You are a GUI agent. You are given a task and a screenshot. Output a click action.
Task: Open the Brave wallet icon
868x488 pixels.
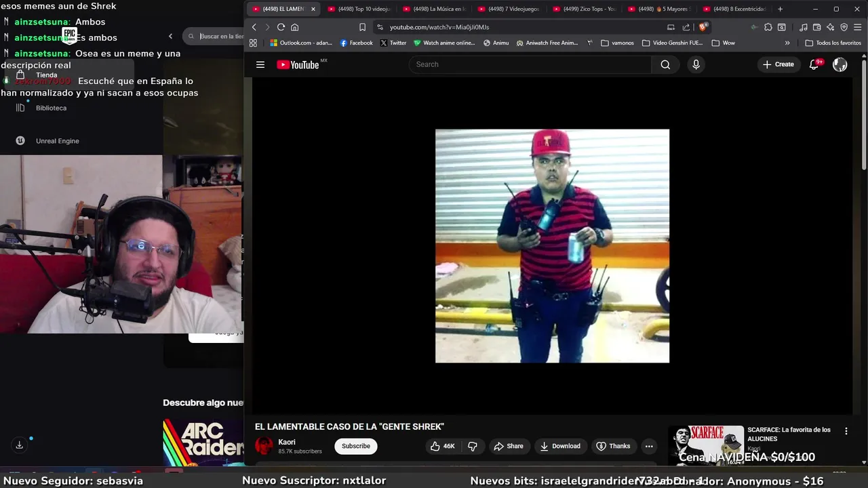[x=816, y=27]
